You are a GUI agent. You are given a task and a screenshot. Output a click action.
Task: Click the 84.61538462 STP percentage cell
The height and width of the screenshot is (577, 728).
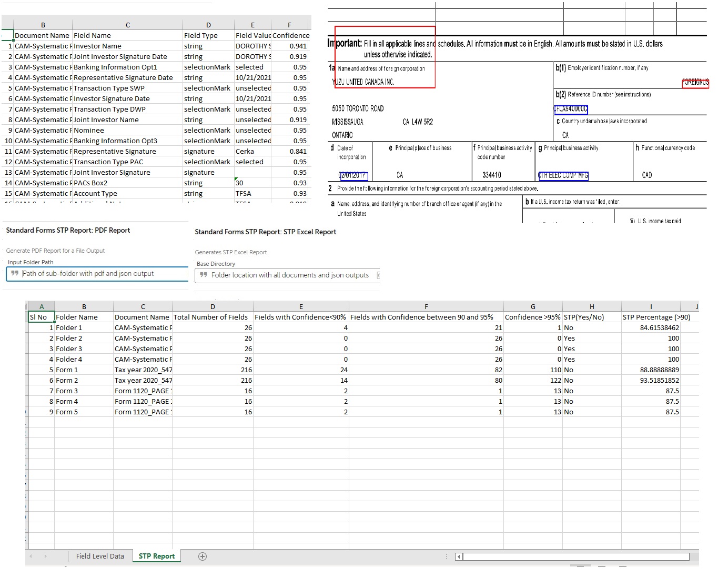click(x=651, y=327)
